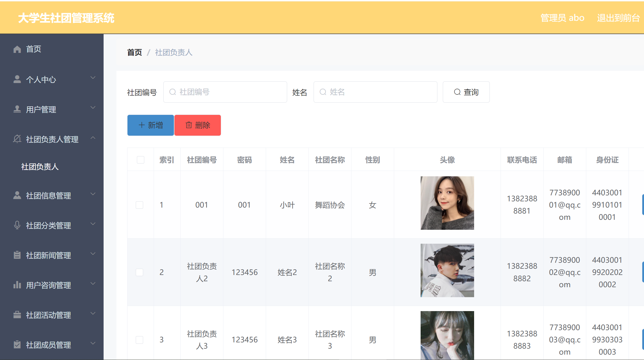Click the 大学生社团管理系统 title
The width and height of the screenshot is (644, 360).
[66, 18]
